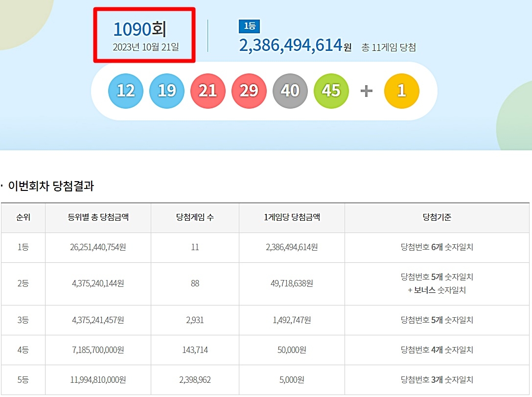Click the plus sign before bonus ball
This screenshot has height=397, width=532.
click(x=366, y=91)
